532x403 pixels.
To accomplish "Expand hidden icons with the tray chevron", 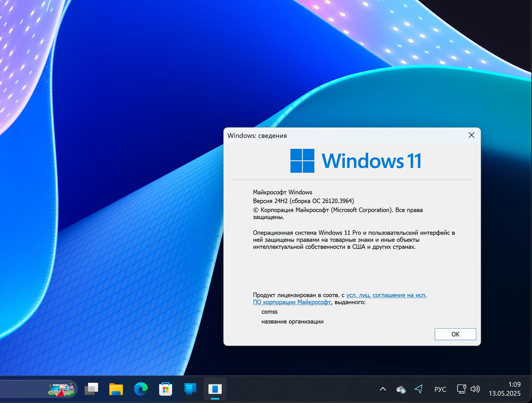I will pos(383,389).
